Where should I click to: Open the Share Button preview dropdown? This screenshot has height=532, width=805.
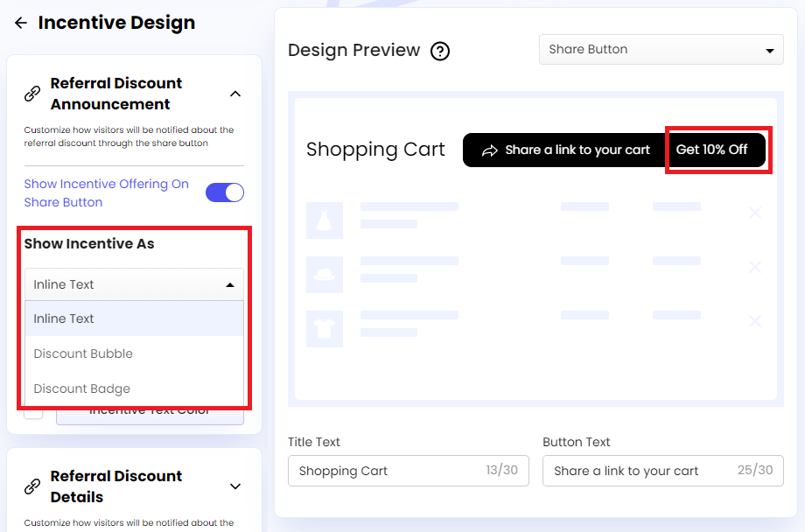[661, 50]
